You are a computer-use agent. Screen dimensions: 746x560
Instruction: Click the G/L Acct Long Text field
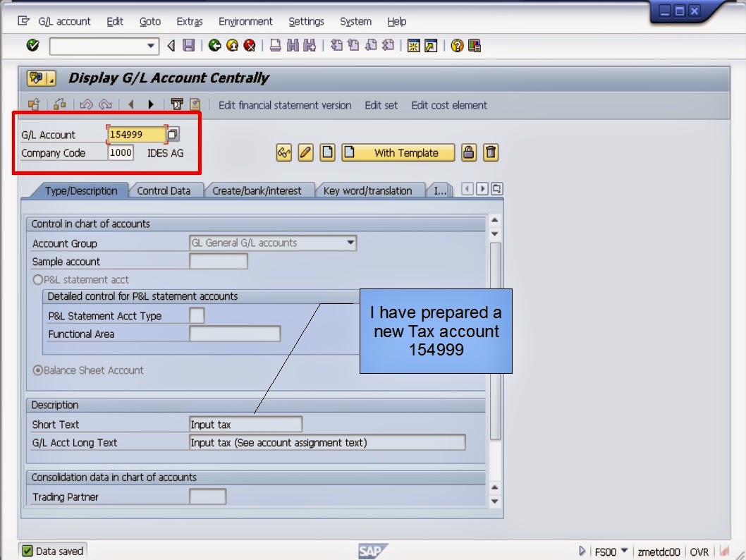click(x=327, y=442)
